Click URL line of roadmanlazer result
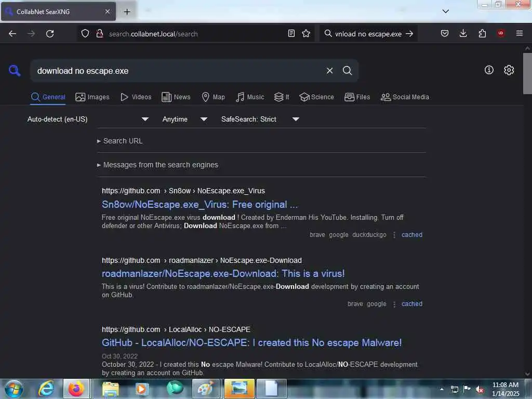The image size is (532, 399). pyautogui.click(x=202, y=261)
